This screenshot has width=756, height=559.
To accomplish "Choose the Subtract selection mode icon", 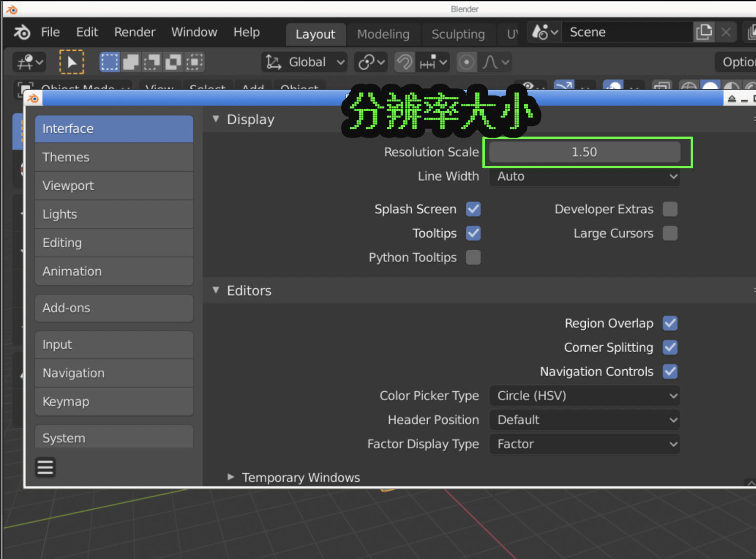I will click(x=152, y=62).
